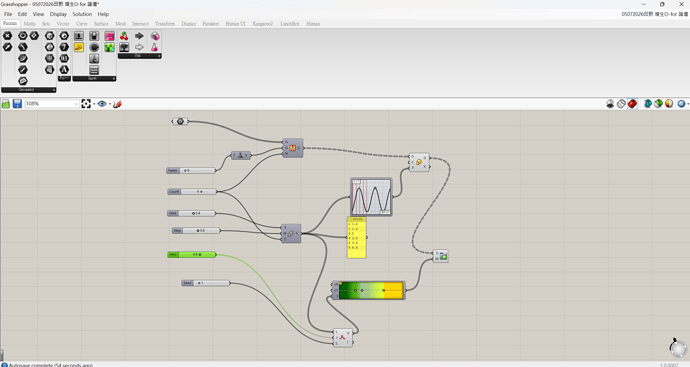The width and height of the screenshot is (690, 367).
Task: Open dropdown arrow beside the eye icon
Action: pos(110,104)
